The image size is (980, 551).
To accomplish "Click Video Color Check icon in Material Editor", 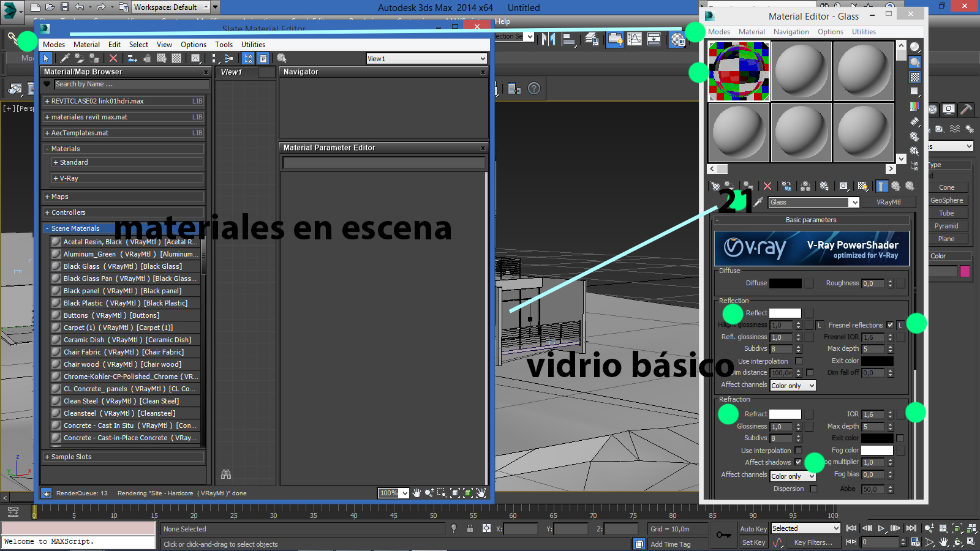I will [914, 107].
